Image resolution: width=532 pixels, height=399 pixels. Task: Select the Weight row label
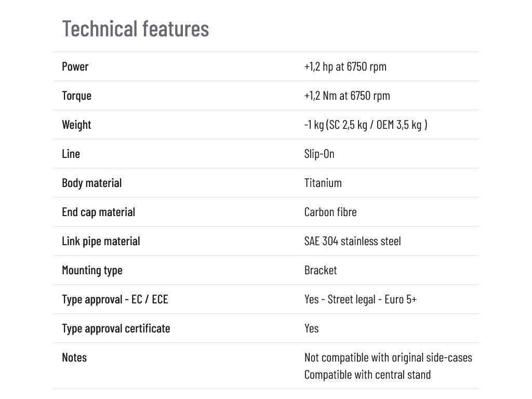pyautogui.click(x=76, y=125)
